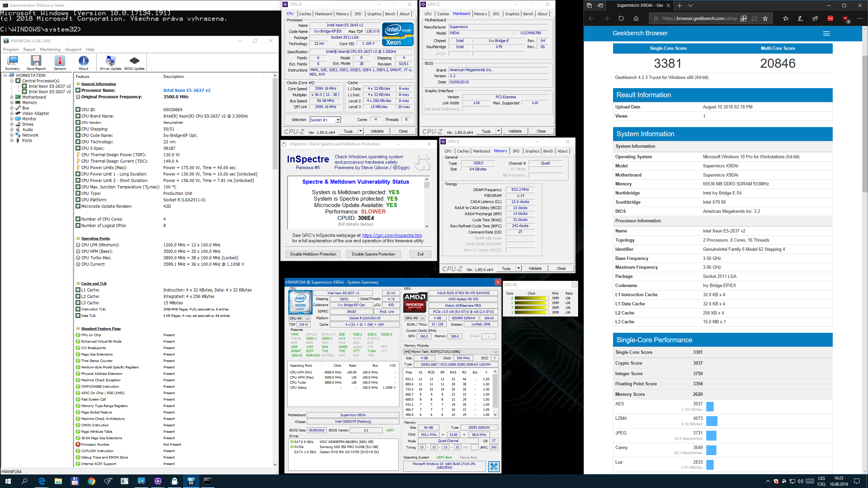Click the blue X icon in System Summary
The width and height of the screenshot is (868, 488).
click(x=494, y=467)
